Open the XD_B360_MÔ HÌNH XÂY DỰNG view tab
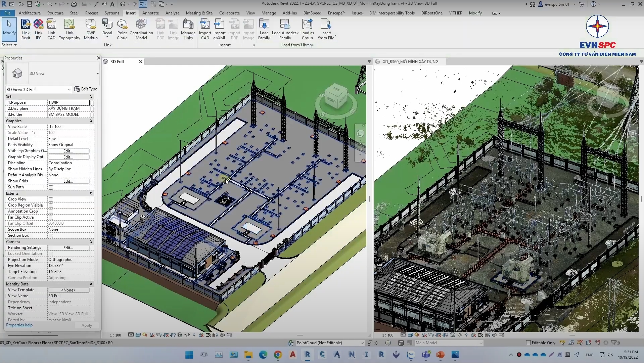Screen dimensions: 644x363 (x=410, y=62)
